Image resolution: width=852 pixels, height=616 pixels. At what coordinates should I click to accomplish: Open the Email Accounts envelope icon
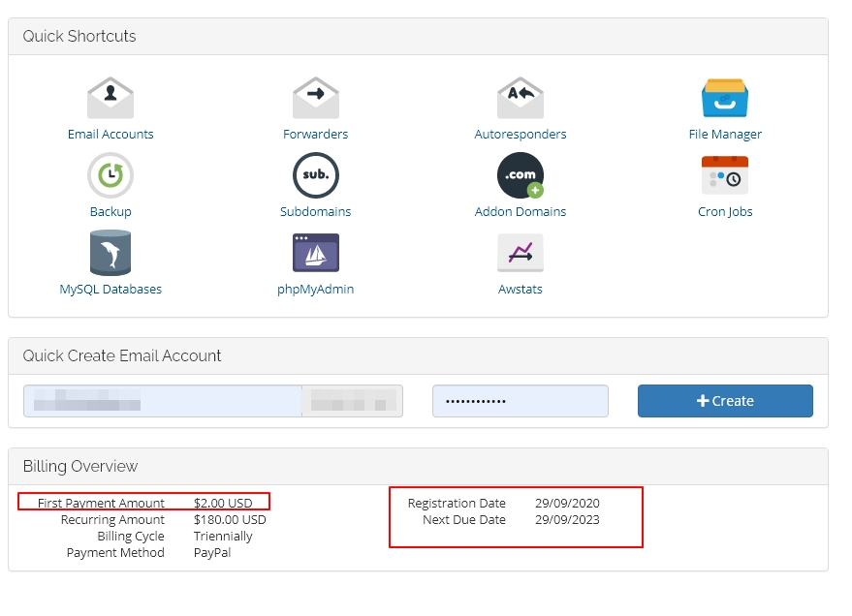coord(110,99)
